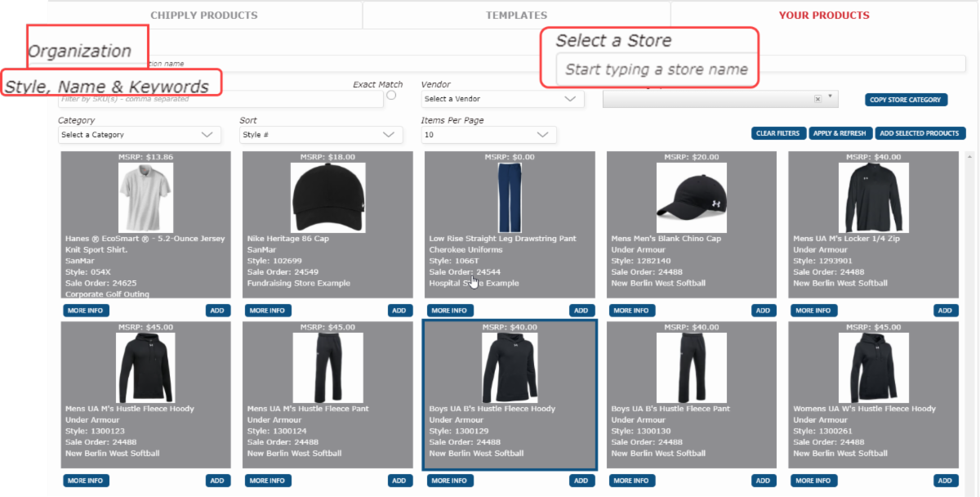Select the Boys UA Hustle Fleece Hoody image
980x497 pixels.
pyautogui.click(x=510, y=367)
